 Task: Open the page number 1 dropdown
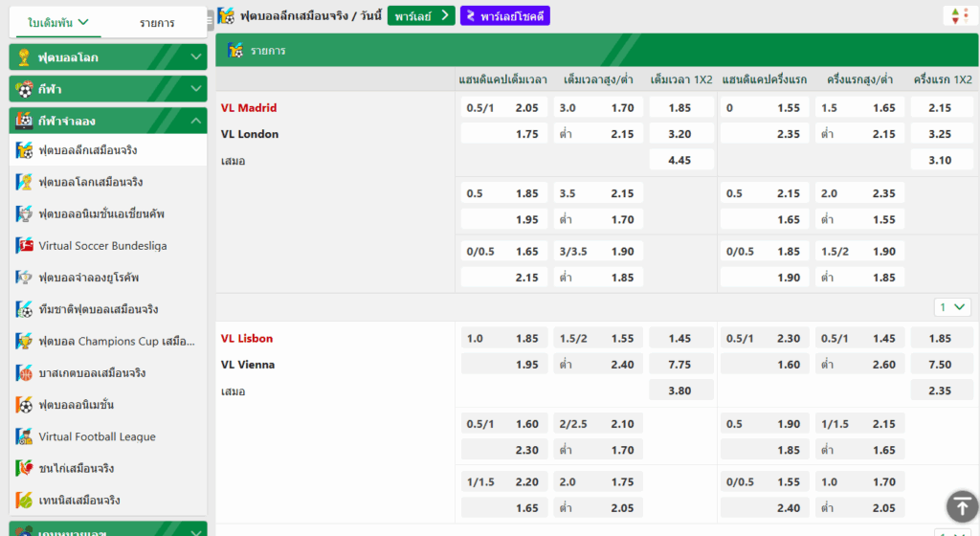click(x=952, y=306)
